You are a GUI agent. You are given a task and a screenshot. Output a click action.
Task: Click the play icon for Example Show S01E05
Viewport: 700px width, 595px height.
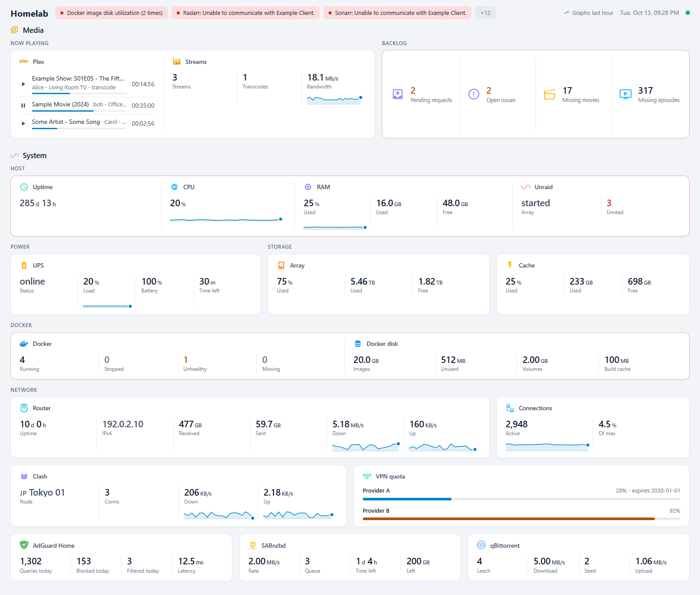[x=23, y=84]
